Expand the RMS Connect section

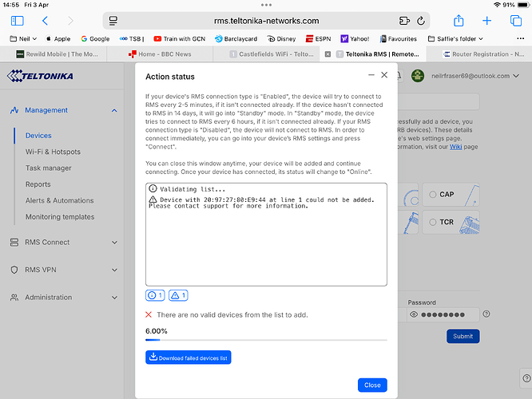114,243
